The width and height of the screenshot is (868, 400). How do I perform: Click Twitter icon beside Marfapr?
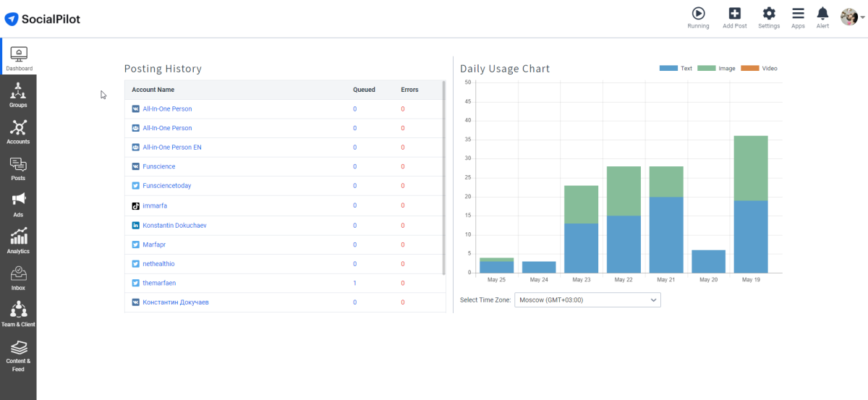[x=135, y=244]
